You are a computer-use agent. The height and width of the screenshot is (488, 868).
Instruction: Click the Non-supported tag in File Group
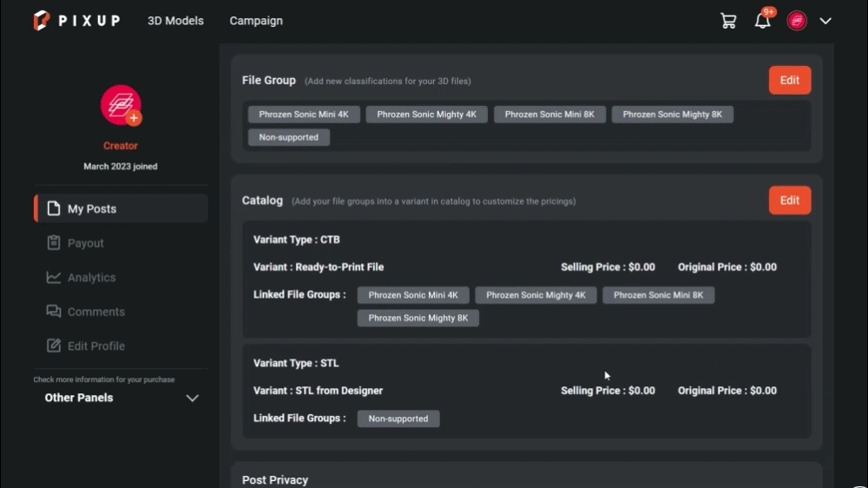click(x=289, y=137)
